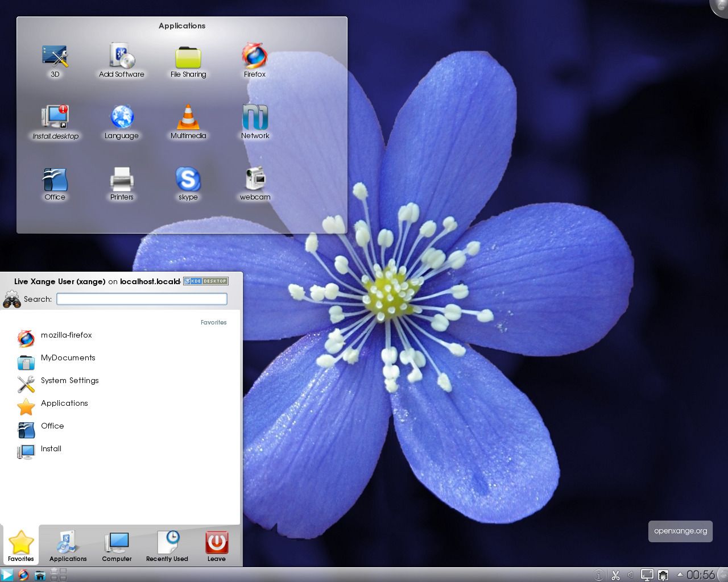Open Firefox from the taskbar
728x582 pixels.
[23, 575]
